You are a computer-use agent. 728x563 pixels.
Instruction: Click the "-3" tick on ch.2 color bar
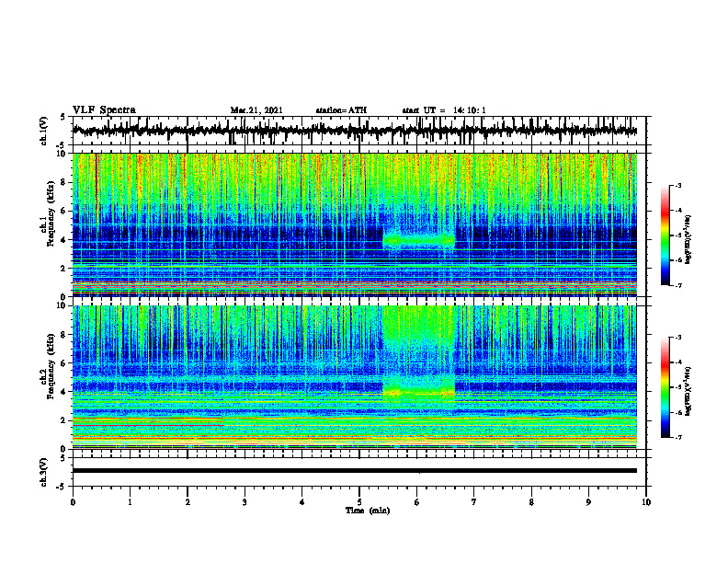coord(678,338)
